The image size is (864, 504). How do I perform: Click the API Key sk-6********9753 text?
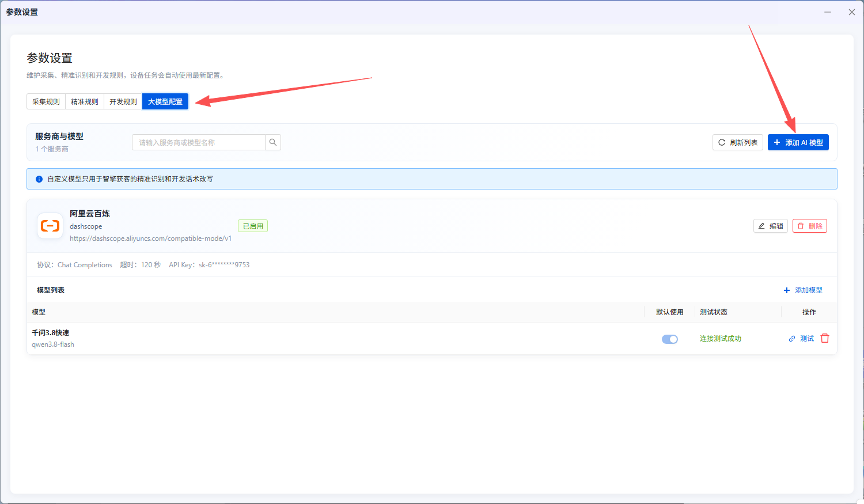[209, 265]
